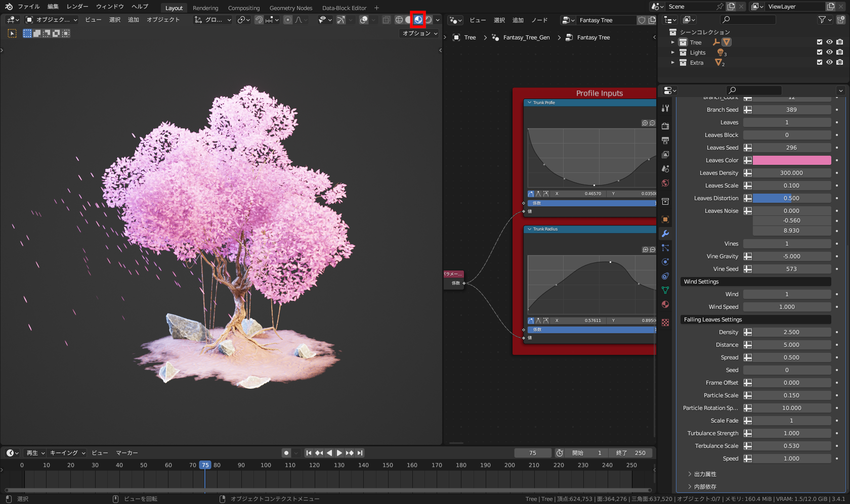Viewport: 850px width, 504px height.
Task: Open the Outliner filter dropdown
Action: pyautogui.click(x=825, y=20)
